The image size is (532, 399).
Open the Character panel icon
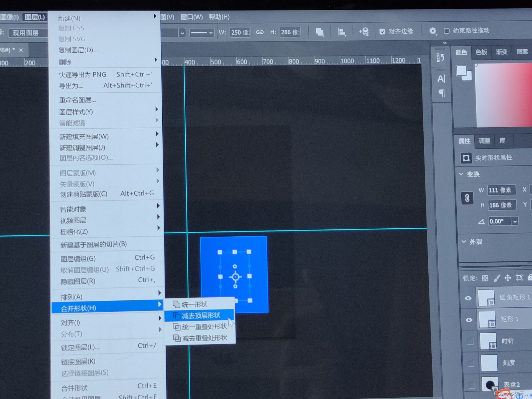click(x=441, y=79)
